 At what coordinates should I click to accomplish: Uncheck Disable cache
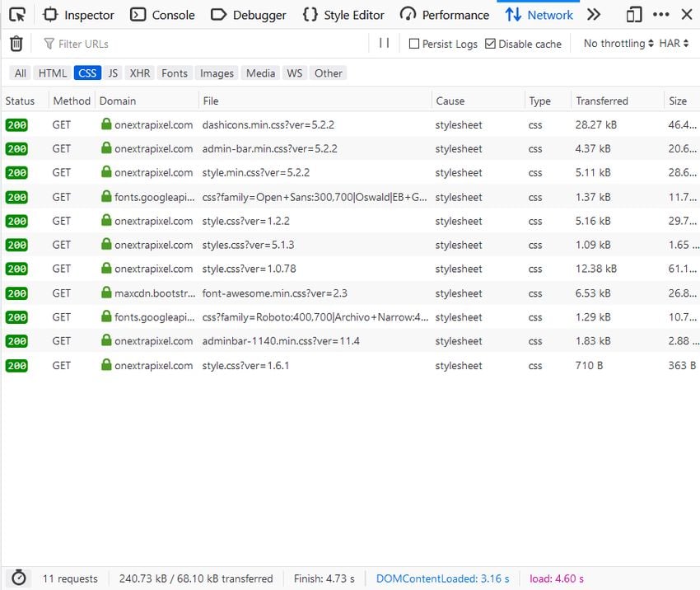(489, 43)
